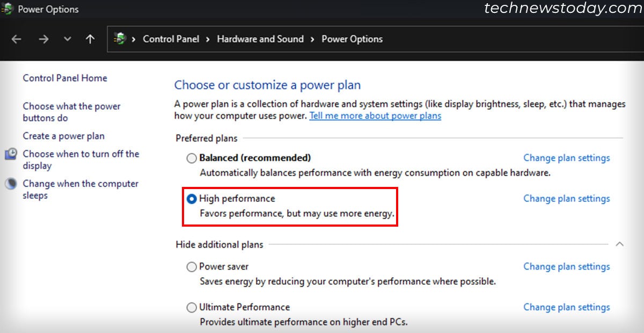Click the back navigation arrow
The height and width of the screenshot is (333, 644).
pos(17,39)
